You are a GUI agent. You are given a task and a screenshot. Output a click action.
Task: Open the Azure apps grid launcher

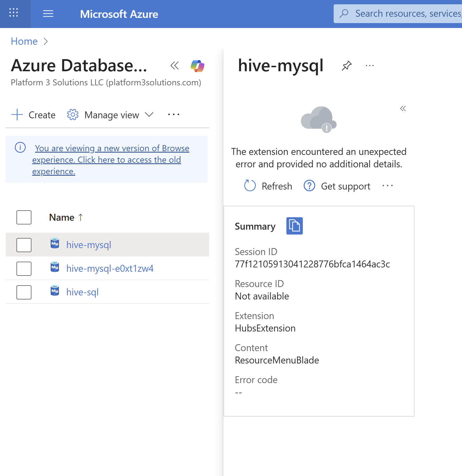pyautogui.click(x=14, y=13)
